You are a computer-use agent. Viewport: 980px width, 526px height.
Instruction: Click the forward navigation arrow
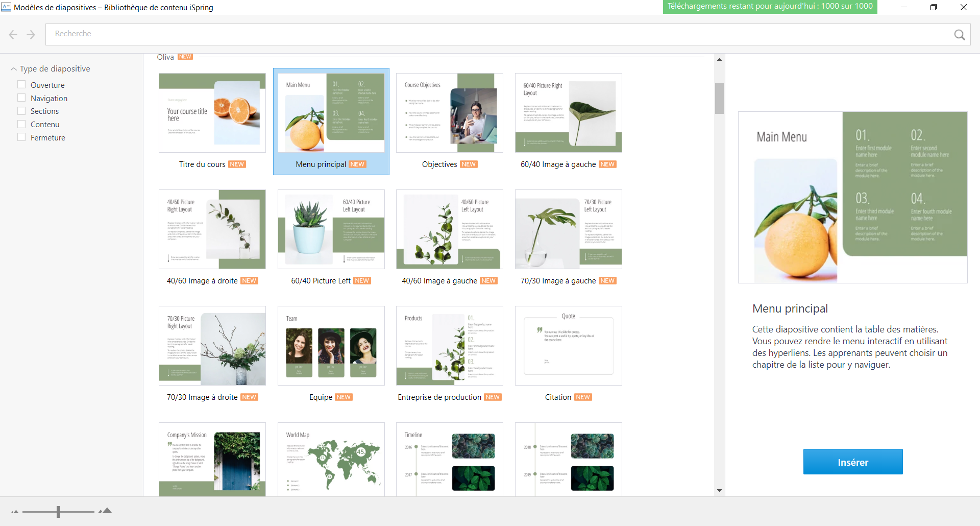pos(31,35)
